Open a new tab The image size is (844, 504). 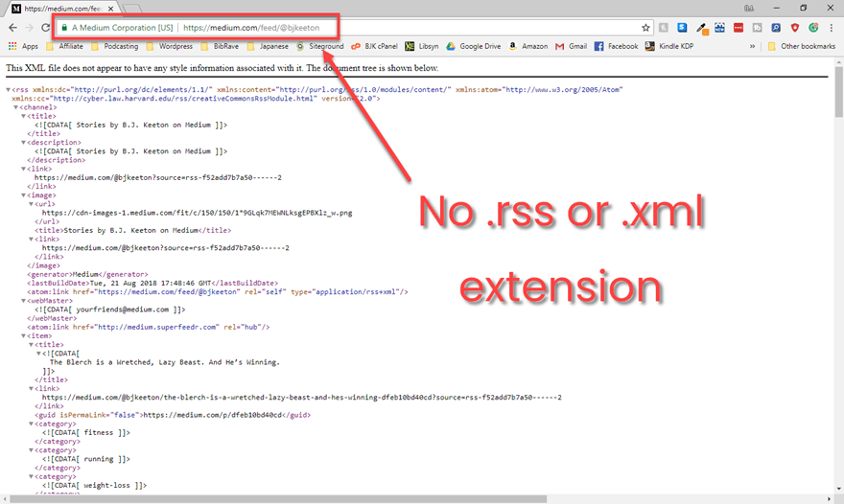pyautogui.click(x=132, y=10)
